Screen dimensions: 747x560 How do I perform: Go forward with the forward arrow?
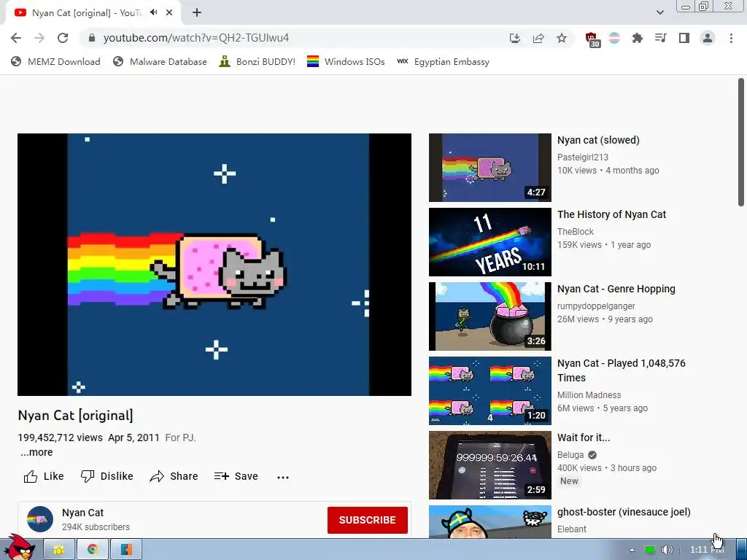coord(39,38)
